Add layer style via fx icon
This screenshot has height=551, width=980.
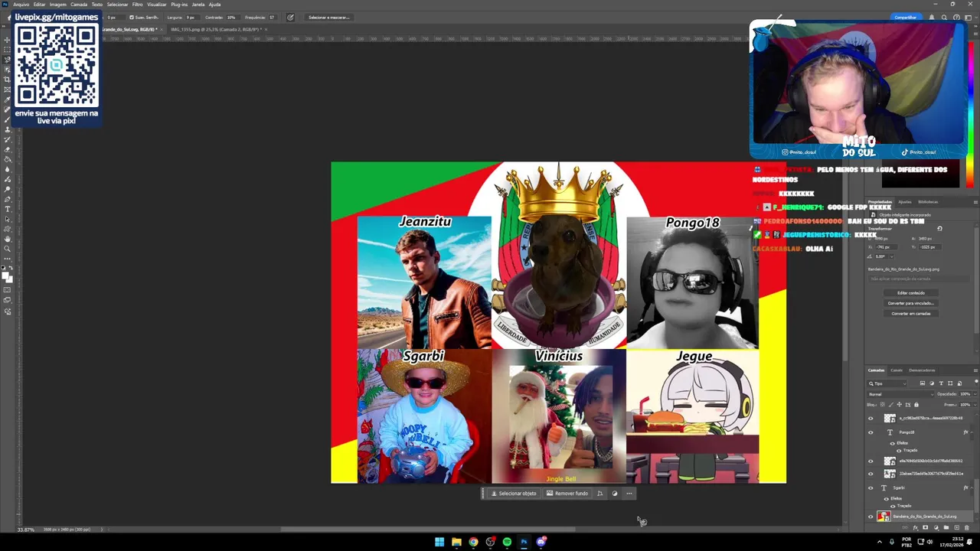pos(916,527)
